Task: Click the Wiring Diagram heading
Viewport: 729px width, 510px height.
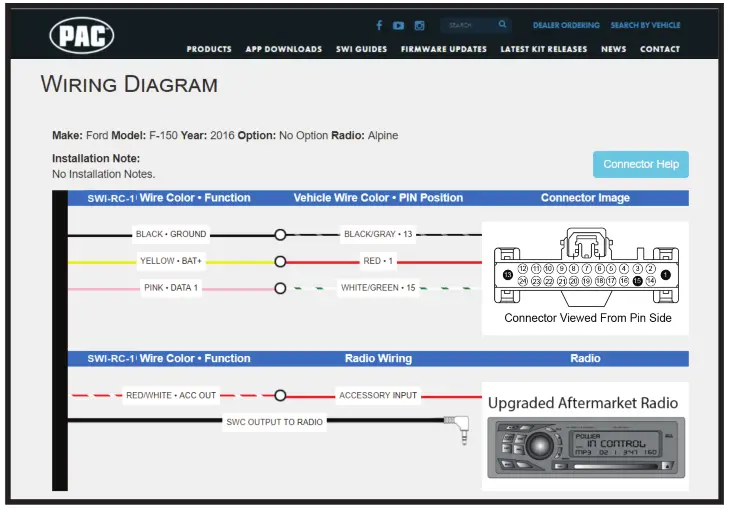Action: [x=129, y=85]
